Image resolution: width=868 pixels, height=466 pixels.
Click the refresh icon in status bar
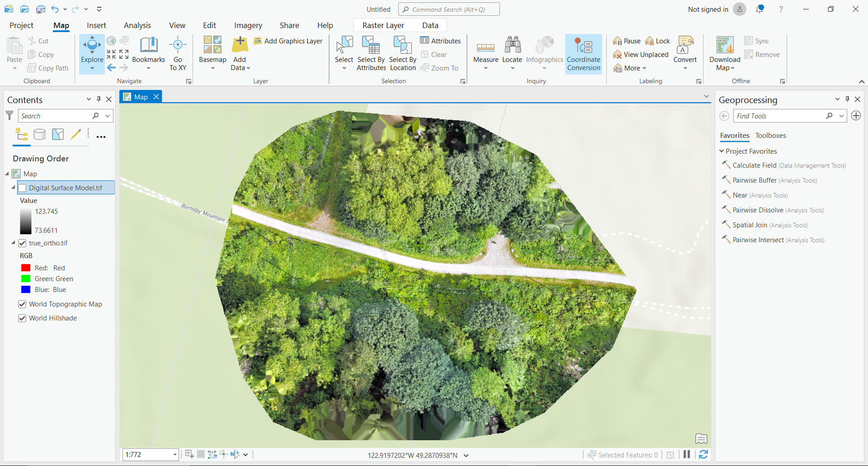703,455
